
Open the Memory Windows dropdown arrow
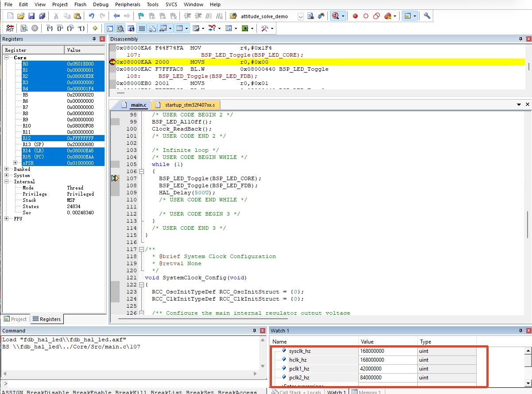[x=187, y=28]
